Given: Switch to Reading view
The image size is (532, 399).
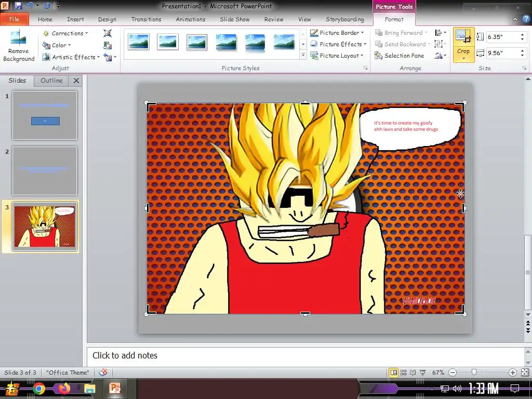Looking at the screenshot, I should click(x=413, y=373).
